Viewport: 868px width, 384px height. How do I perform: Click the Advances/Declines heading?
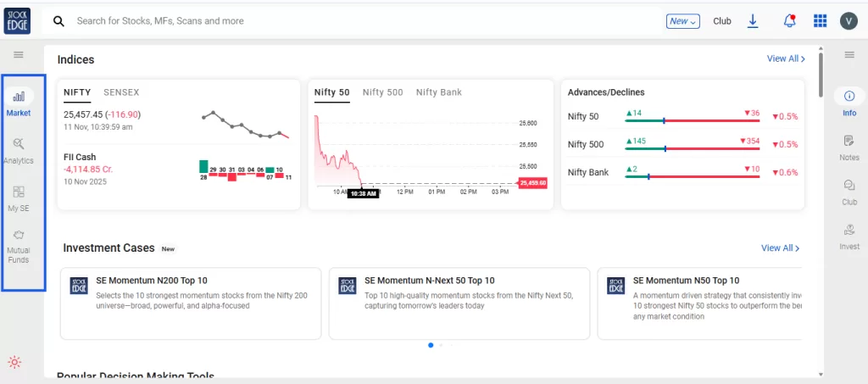click(x=606, y=92)
